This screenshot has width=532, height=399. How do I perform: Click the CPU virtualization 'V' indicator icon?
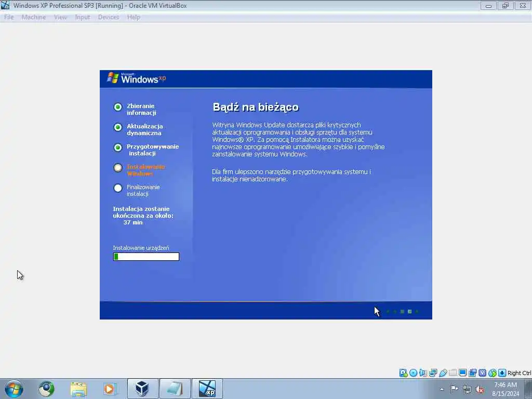point(482,373)
